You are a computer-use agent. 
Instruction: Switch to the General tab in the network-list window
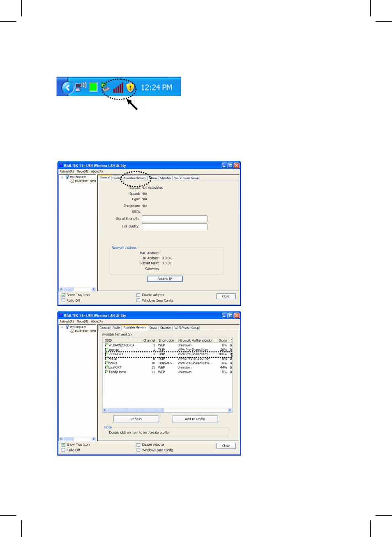(x=105, y=328)
